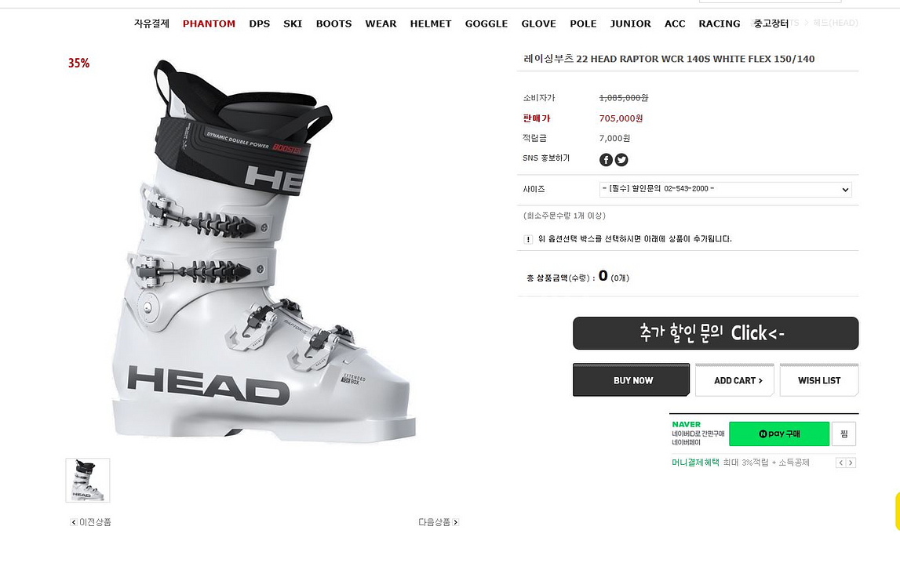Image resolution: width=900 pixels, height=588 pixels.
Task: Share product on Facebook icon
Action: [606, 160]
